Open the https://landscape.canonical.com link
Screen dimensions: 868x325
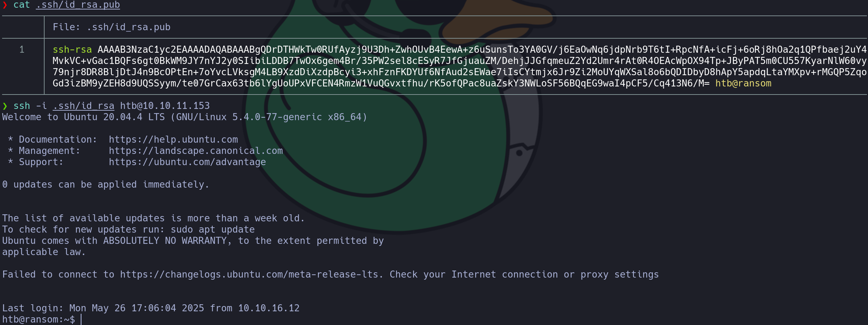coord(196,151)
